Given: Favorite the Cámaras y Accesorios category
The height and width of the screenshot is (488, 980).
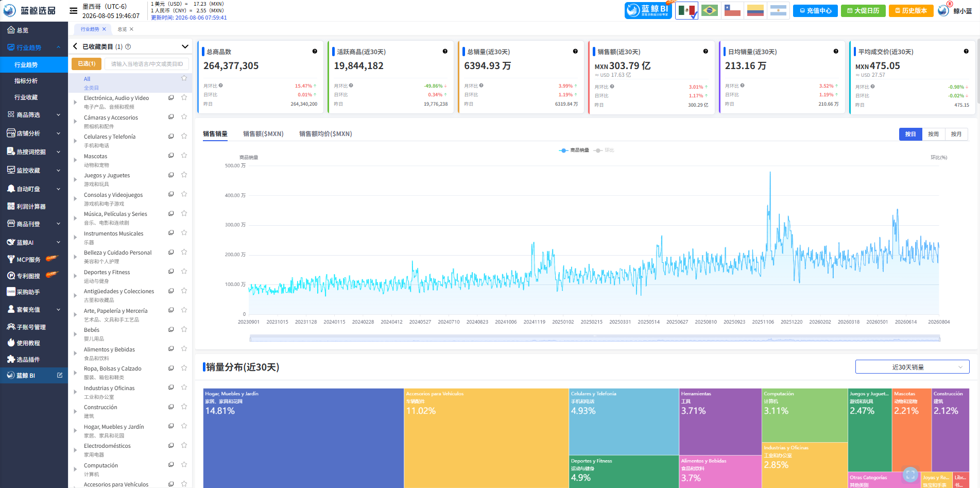Looking at the screenshot, I should (x=184, y=117).
